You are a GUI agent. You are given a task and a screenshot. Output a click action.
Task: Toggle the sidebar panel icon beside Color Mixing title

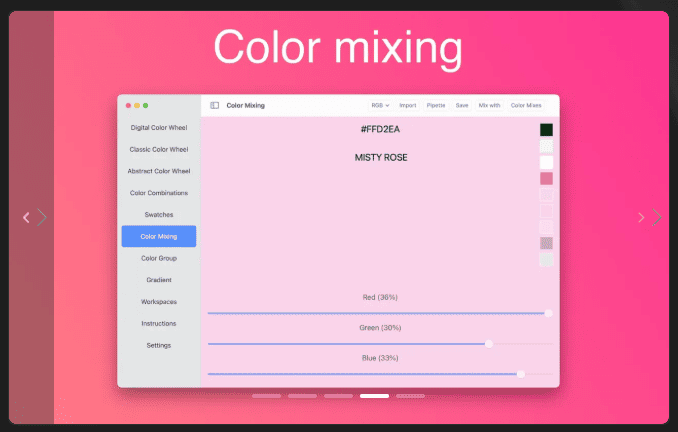click(x=214, y=105)
